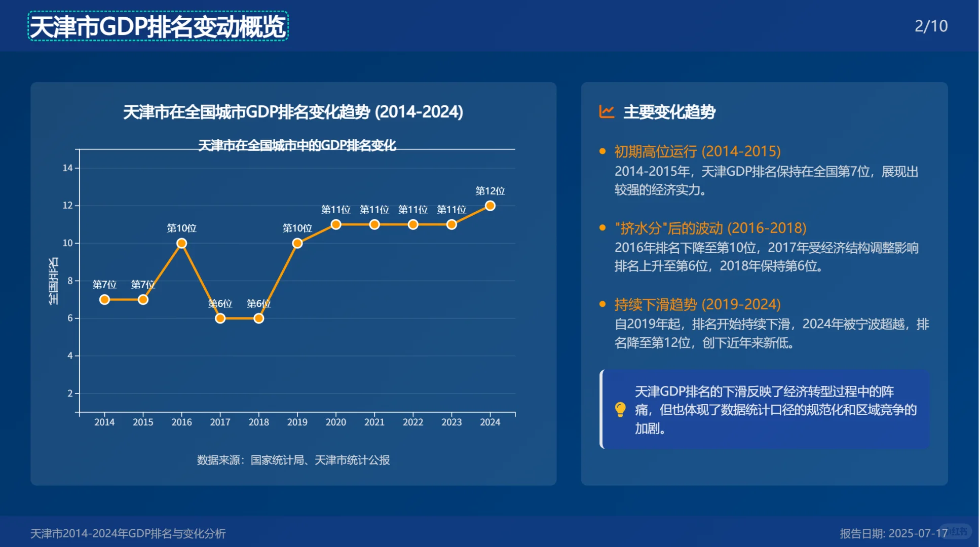The width and height of the screenshot is (980, 547).
Task: Select the 2024 data point labeled 第12位
Action: (x=489, y=206)
